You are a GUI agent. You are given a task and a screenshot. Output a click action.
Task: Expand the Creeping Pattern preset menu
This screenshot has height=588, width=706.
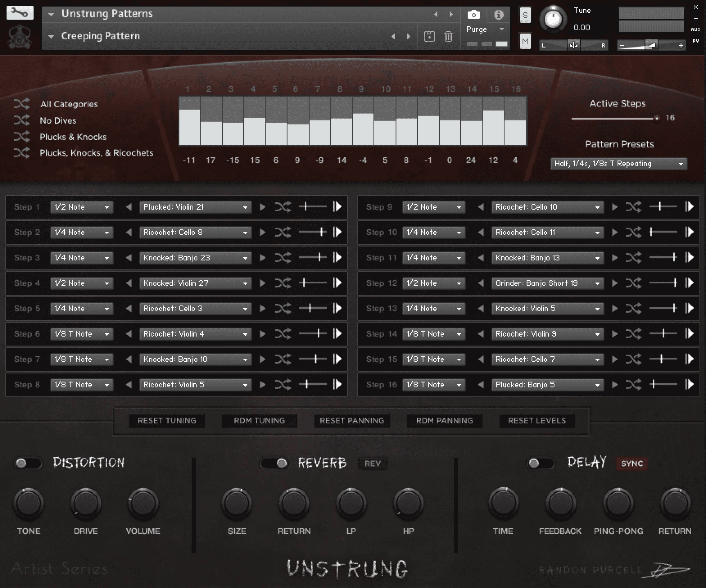coord(51,36)
